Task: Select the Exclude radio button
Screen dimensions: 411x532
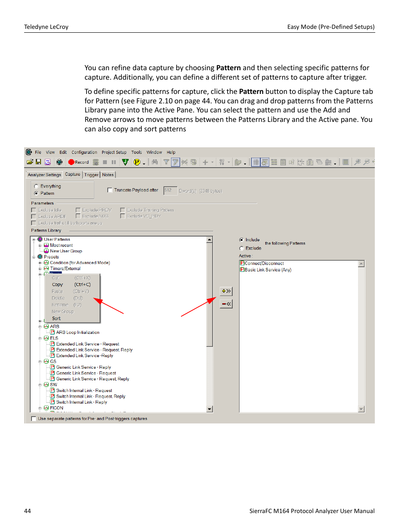Action: [x=241, y=248]
